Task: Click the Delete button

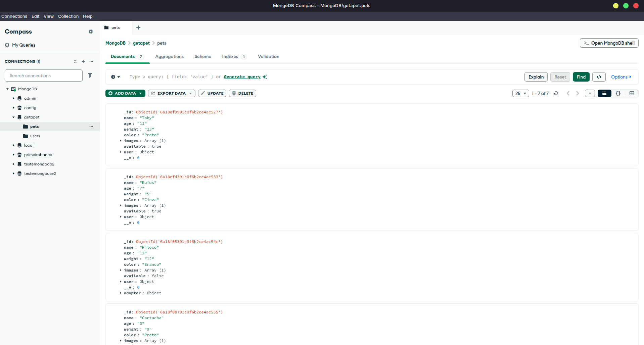Action: [242, 93]
